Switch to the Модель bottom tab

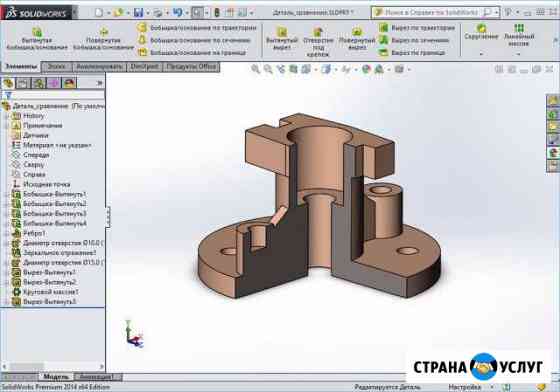click(56, 377)
